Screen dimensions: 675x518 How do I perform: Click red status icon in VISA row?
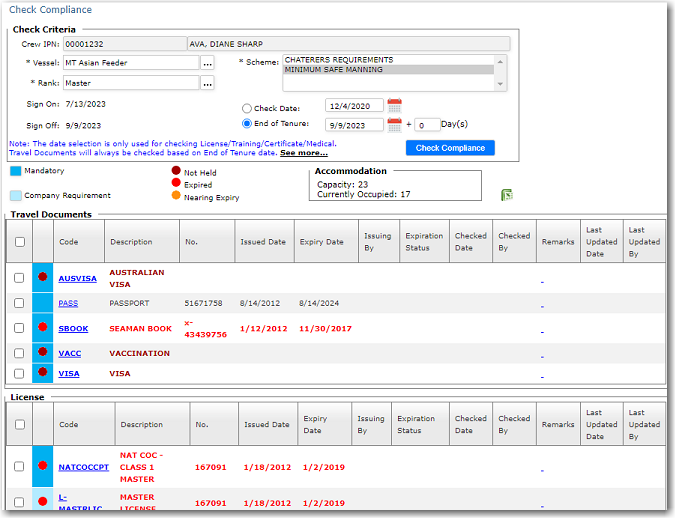43,373
